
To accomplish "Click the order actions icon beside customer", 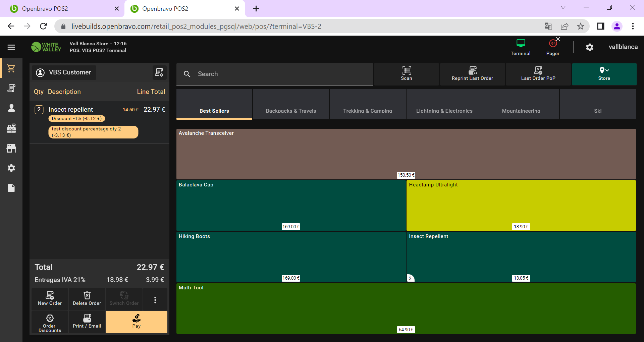I will click(159, 72).
